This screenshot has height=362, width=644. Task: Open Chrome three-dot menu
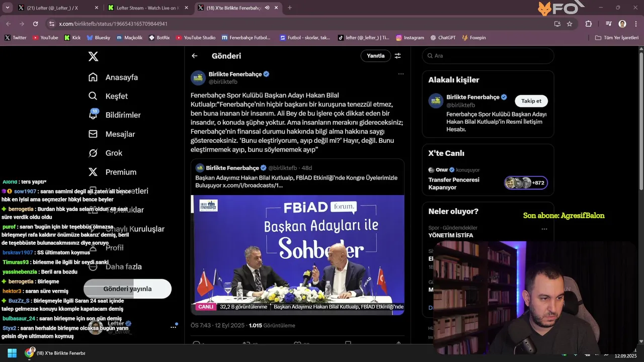[x=635, y=24]
